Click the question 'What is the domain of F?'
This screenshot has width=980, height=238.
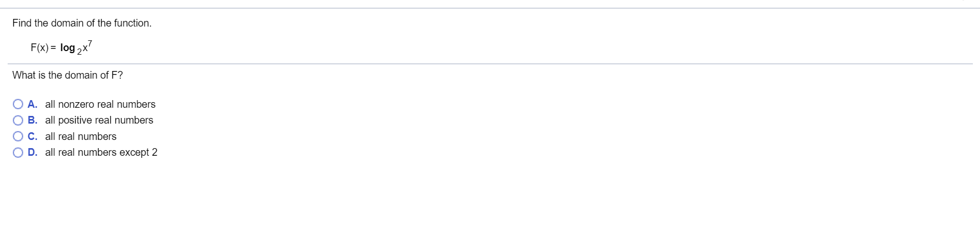point(67,75)
